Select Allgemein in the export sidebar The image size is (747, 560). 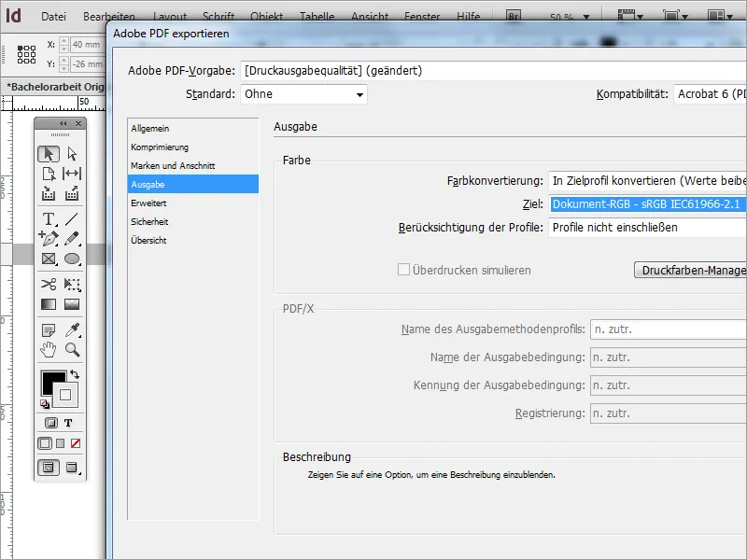(x=193, y=128)
